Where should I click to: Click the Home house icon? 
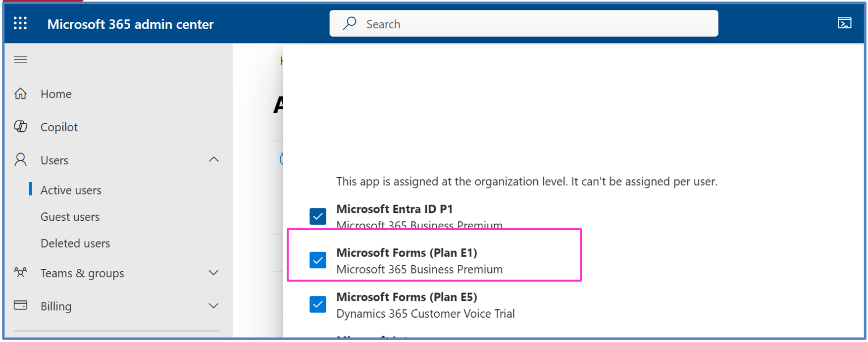pyautogui.click(x=20, y=94)
